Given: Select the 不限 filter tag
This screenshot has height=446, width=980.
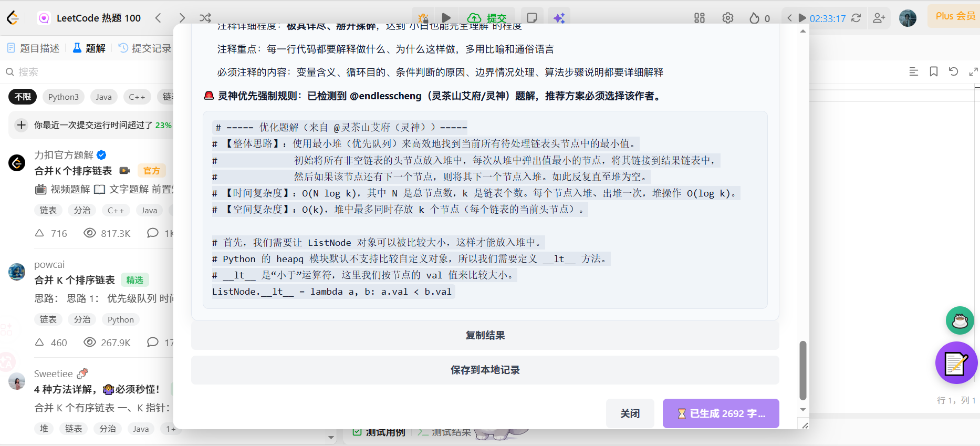Looking at the screenshot, I should [x=23, y=97].
